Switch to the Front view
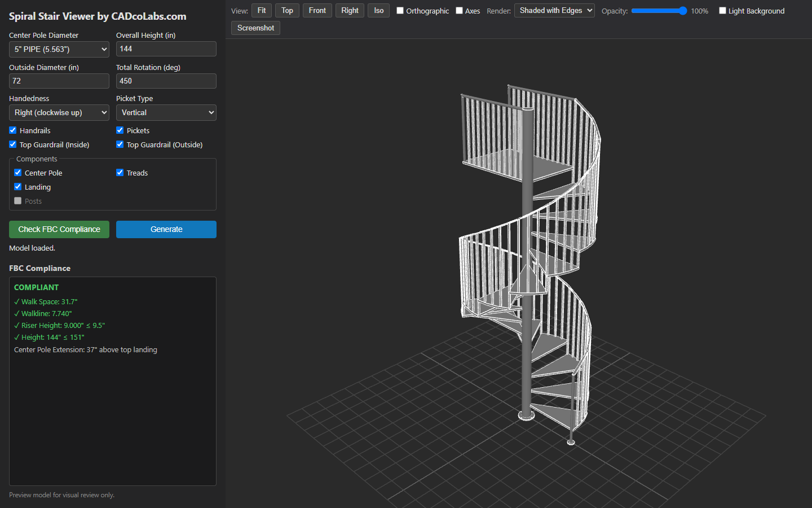Screen dimensions: 812x508 (x=317, y=10)
